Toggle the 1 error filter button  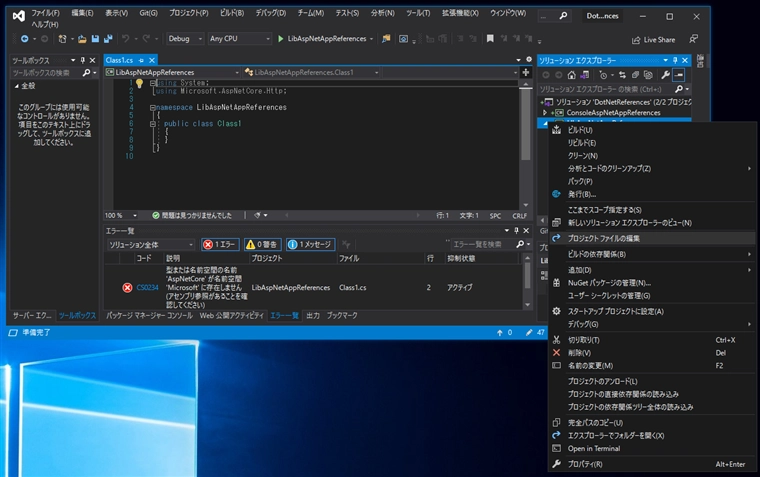[221, 244]
